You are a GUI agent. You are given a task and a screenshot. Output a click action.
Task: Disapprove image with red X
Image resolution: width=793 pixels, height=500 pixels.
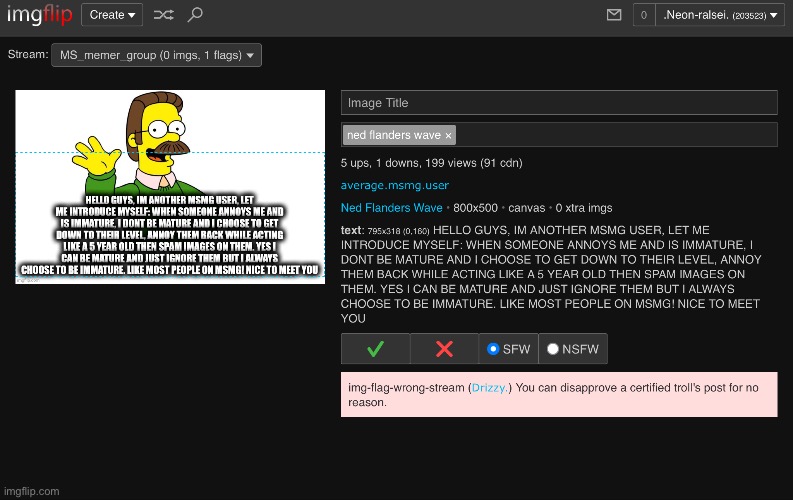(444, 349)
